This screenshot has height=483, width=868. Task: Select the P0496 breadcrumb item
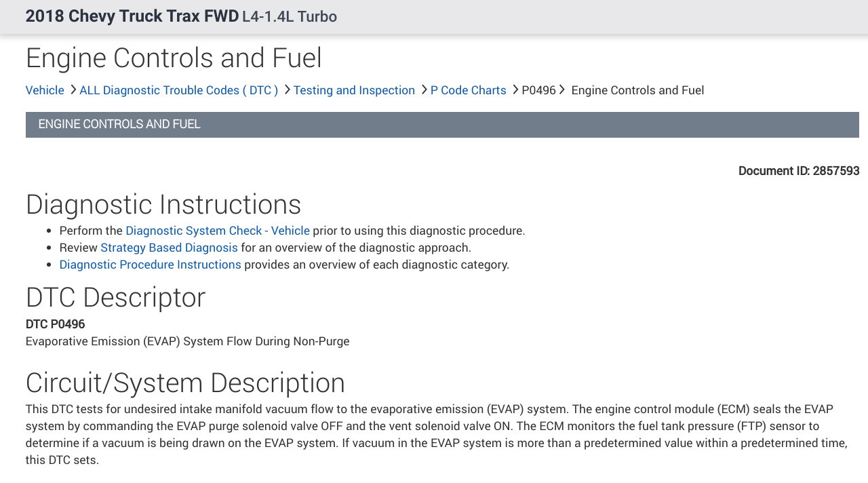tap(538, 90)
